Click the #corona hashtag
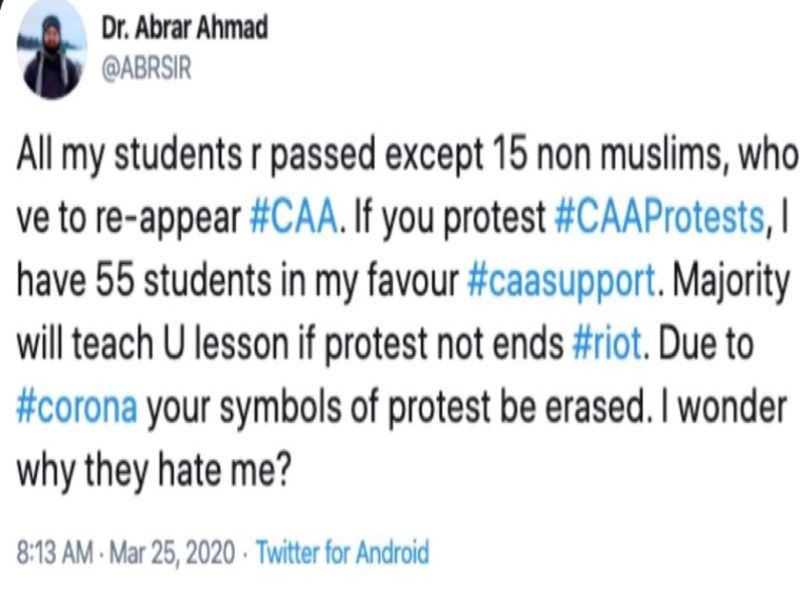The height and width of the screenshot is (600, 800). (x=77, y=407)
